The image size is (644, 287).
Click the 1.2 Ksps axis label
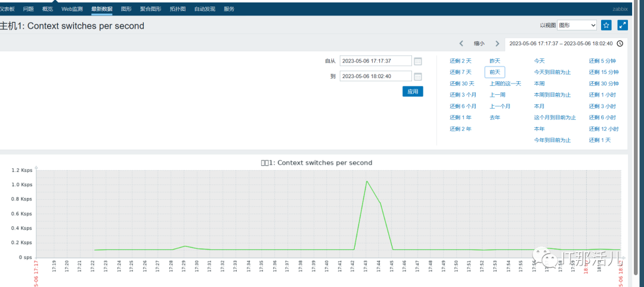pos(21,170)
